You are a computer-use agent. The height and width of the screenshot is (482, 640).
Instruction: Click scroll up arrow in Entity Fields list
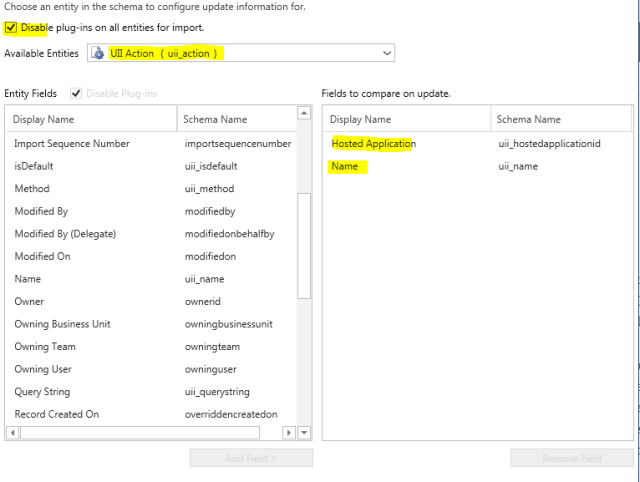[304, 113]
